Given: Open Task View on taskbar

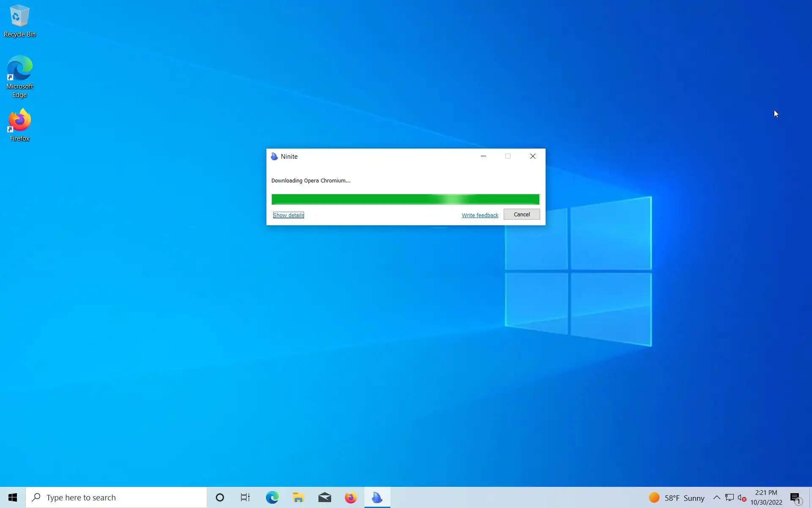Looking at the screenshot, I should coord(245,497).
